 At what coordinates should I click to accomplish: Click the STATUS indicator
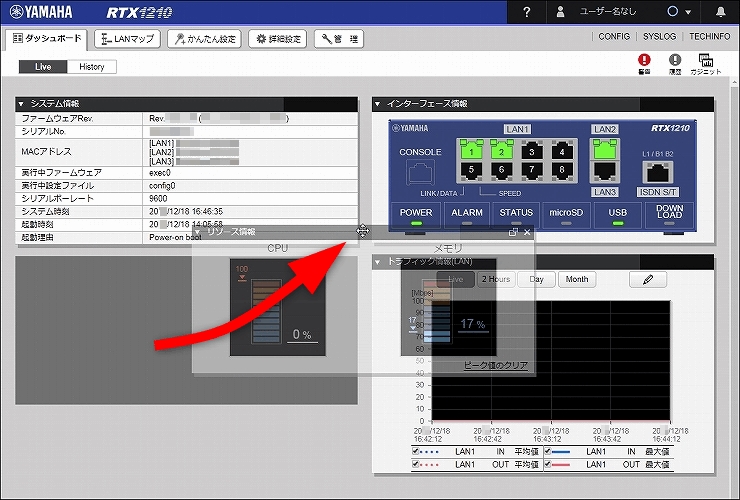click(x=516, y=215)
